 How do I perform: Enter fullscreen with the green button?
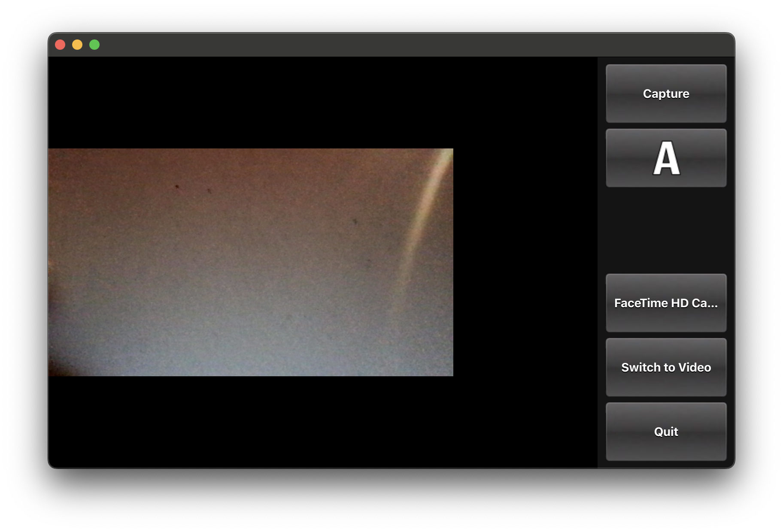pyautogui.click(x=94, y=45)
